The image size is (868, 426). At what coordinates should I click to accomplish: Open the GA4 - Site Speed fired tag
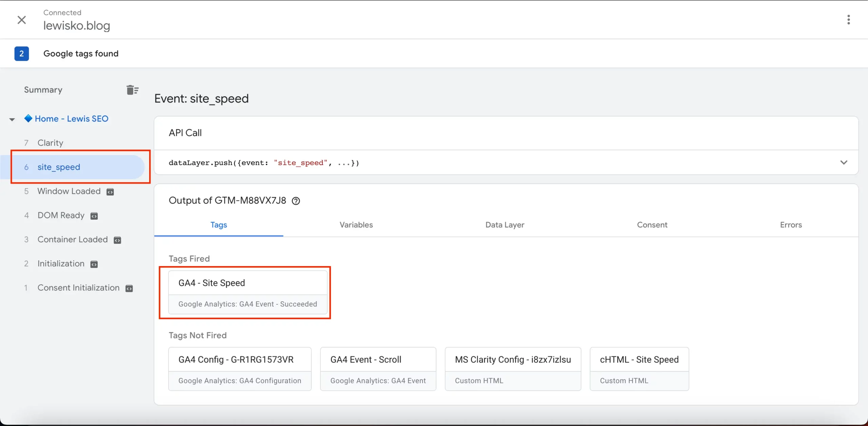(248, 293)
